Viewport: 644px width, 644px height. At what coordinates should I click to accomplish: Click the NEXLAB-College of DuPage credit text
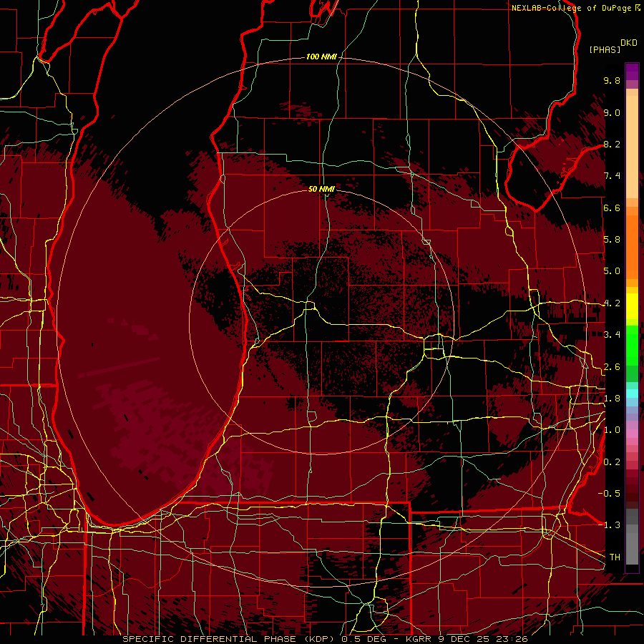coord(572,8)
